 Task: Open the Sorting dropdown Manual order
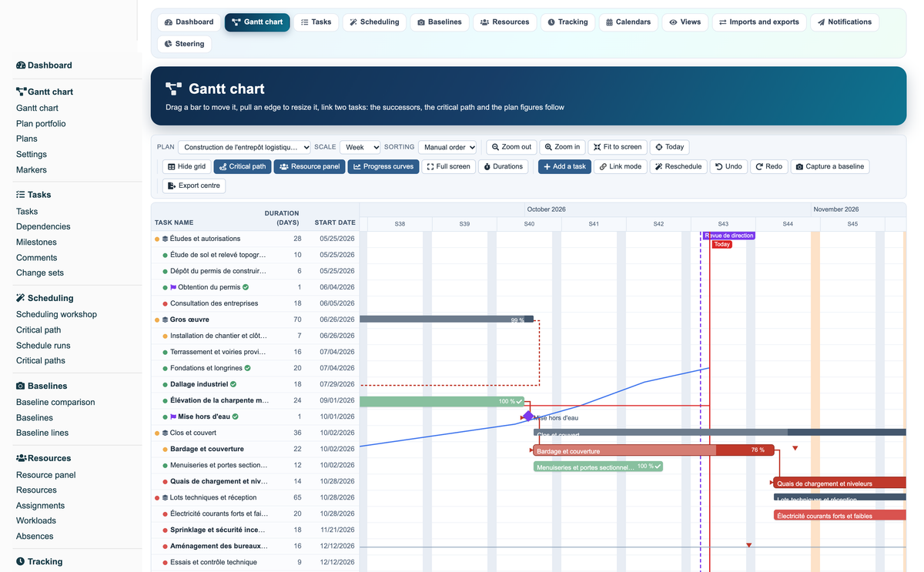(447, 147)
